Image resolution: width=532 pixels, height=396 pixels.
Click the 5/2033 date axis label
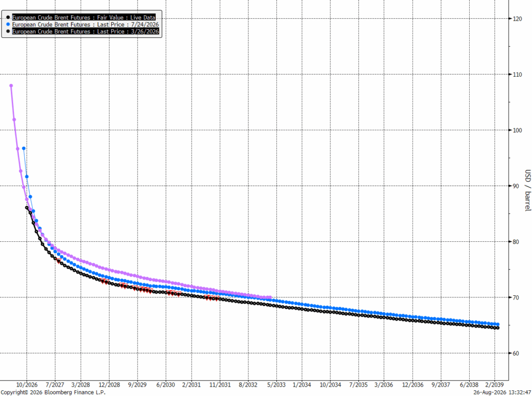pos(276,385)
